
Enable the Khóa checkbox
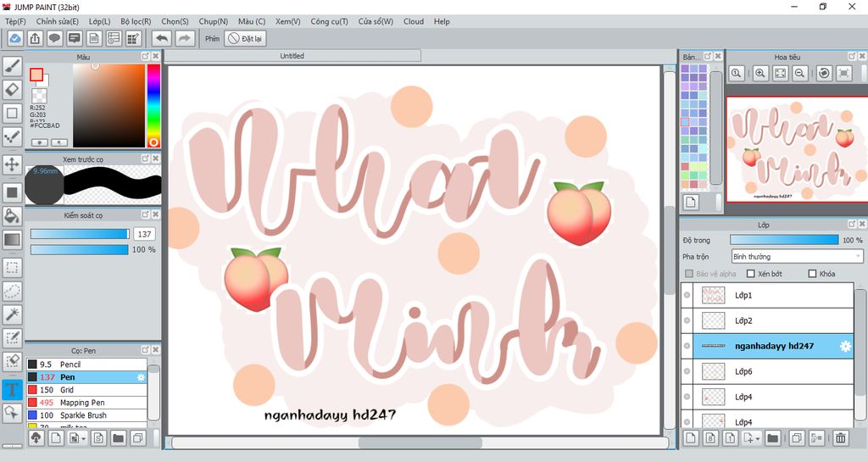pos(812,274)
